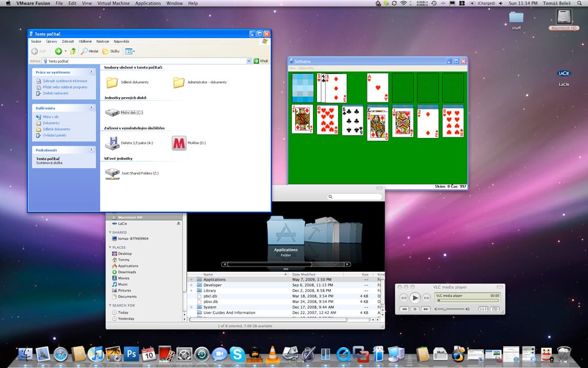Eject the LaCie drive in Finder sidebar

179,224
